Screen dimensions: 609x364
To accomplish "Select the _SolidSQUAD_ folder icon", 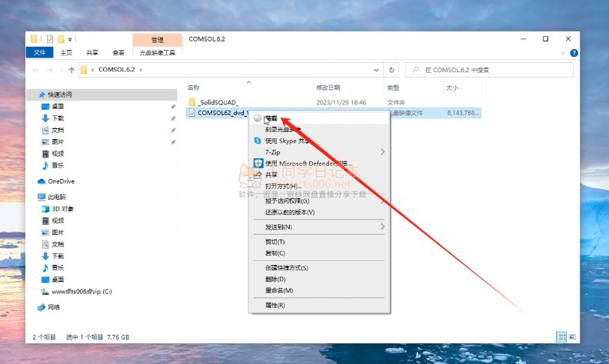I will [192, 102].
